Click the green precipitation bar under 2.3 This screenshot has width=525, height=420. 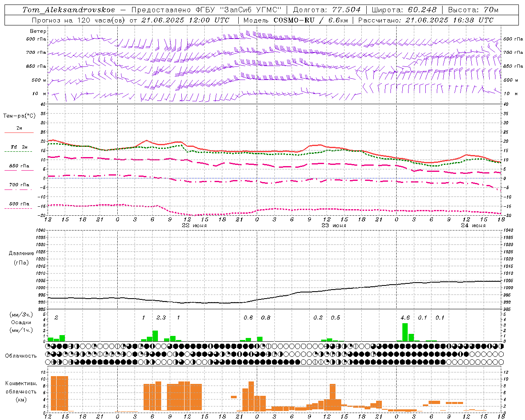point(155,336)
